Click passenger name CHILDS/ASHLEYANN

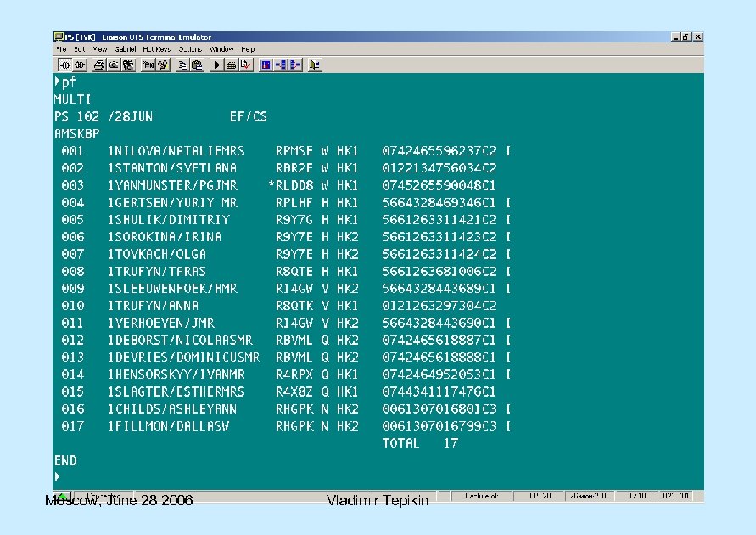pyautogui.click(x=176, y=409)
